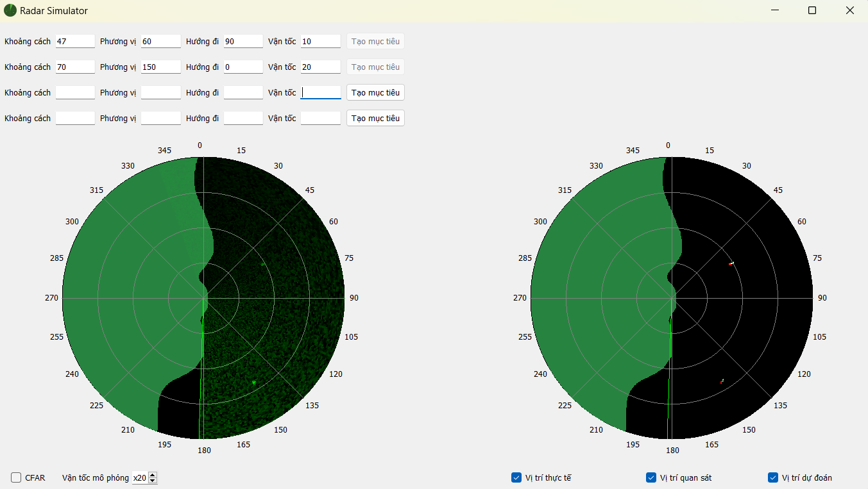868x489 pixels.
Task: Click the 0 bearing label on right radar
Action: (x=668, y=145)
